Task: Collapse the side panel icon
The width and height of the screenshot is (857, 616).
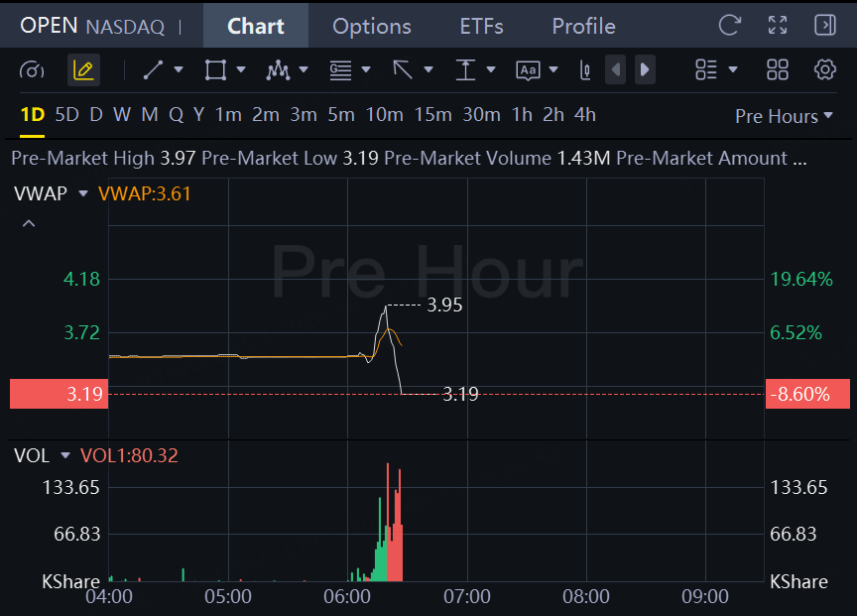Action: point(824,25)
